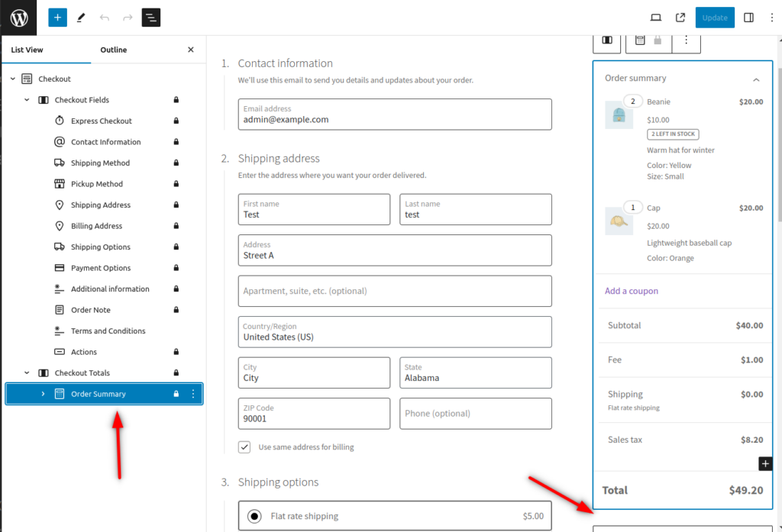782x532 pixels.
Task: Switch to the List View tab
Action: [x=27, y=50]
